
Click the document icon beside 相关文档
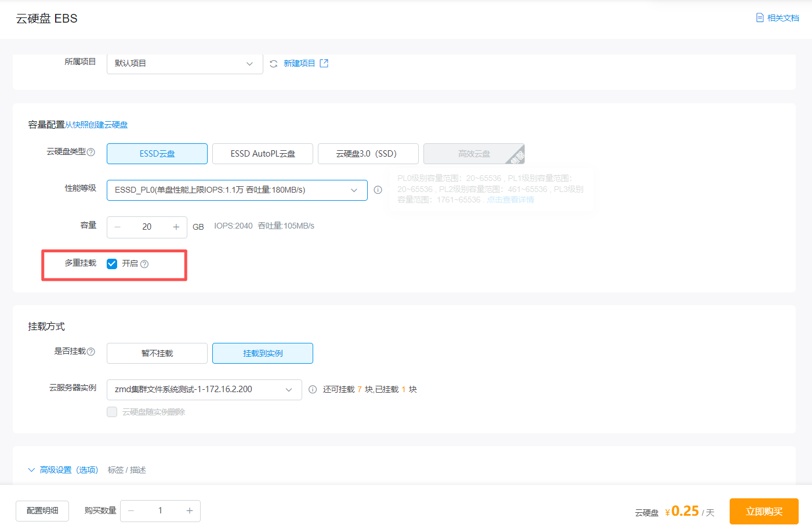click(760, 18)
